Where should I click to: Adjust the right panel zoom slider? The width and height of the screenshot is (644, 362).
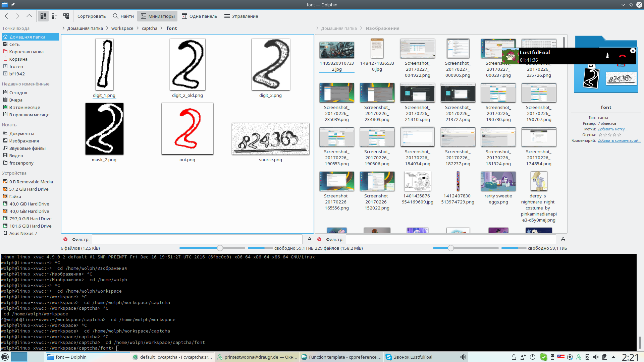click(451, 248)
